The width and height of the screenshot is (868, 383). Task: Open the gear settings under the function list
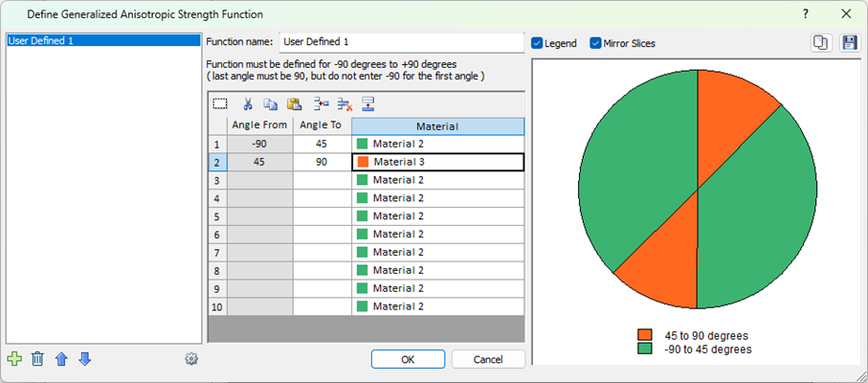point(191,359)
